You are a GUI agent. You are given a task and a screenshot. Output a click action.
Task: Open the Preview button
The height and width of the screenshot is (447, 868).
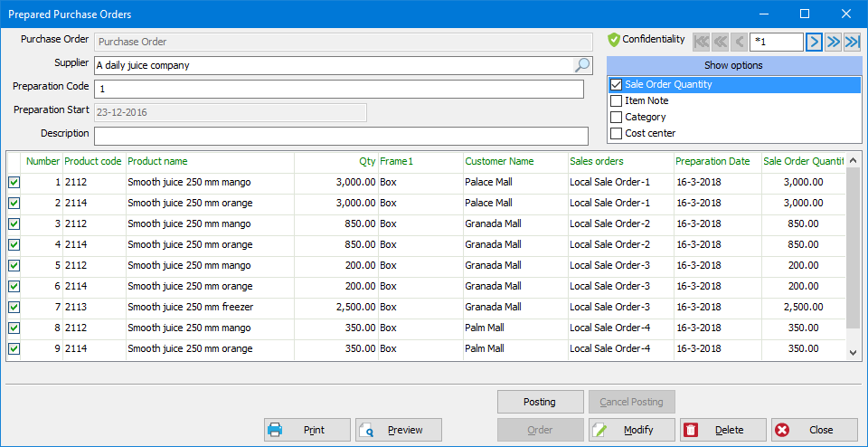click(x=399, y=430)
